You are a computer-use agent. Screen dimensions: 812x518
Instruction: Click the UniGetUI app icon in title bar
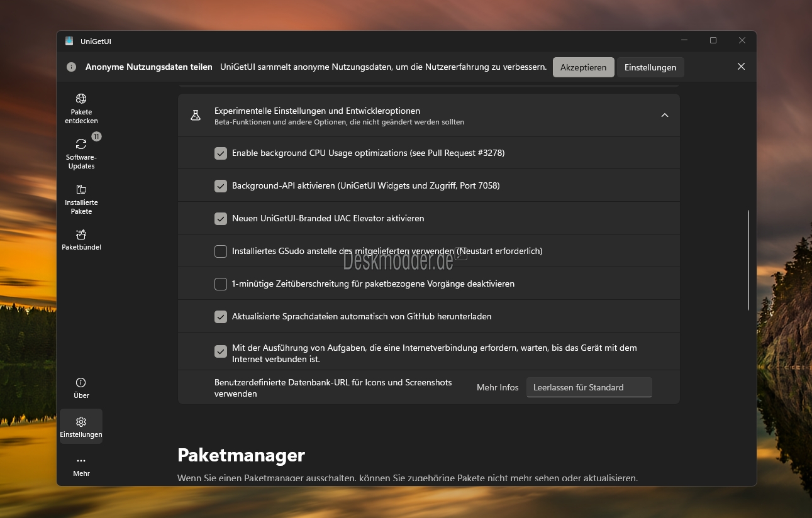[69, 41]
